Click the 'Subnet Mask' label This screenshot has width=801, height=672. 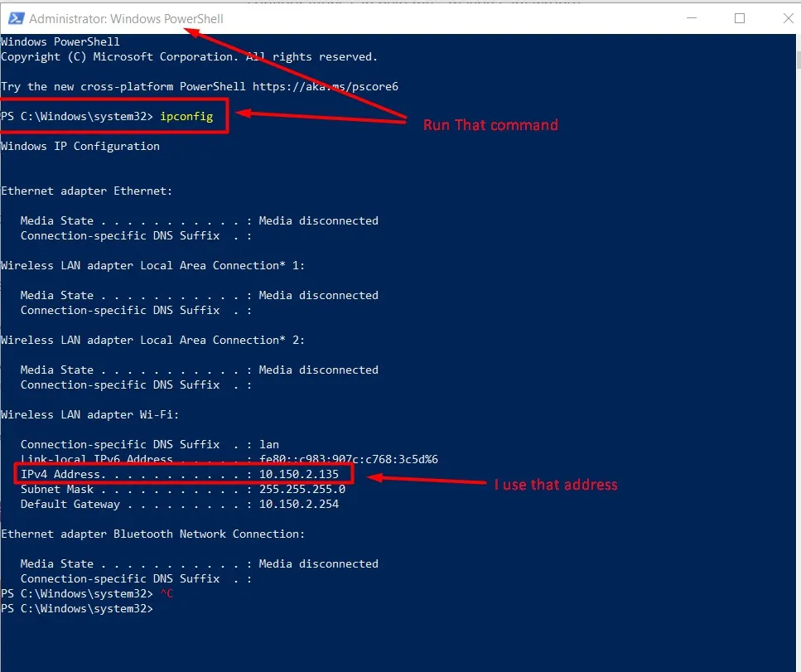(x=56, y=489)
